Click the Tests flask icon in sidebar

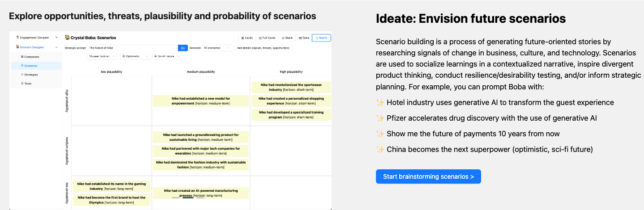(x=22, y=84)
